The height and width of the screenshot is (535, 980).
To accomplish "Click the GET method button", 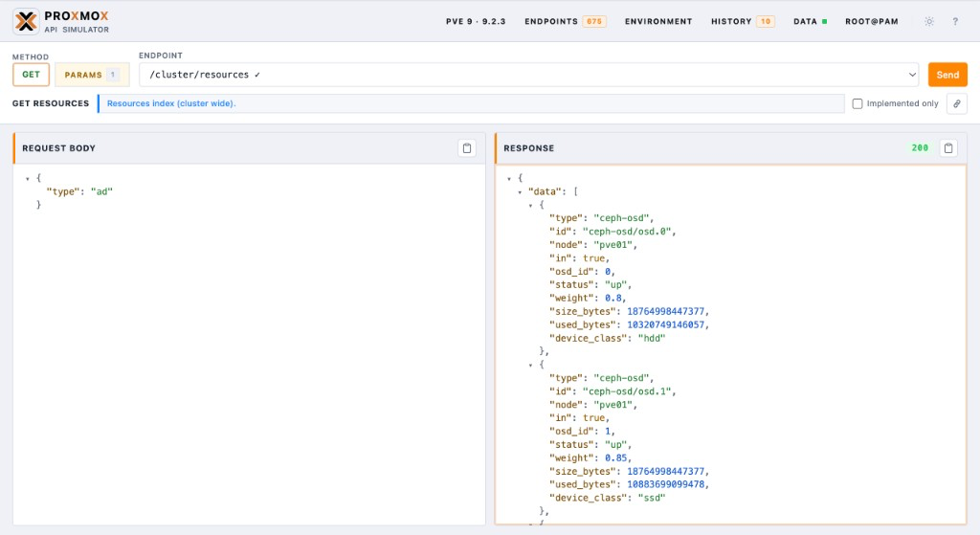I will click(x=31, y=75).
